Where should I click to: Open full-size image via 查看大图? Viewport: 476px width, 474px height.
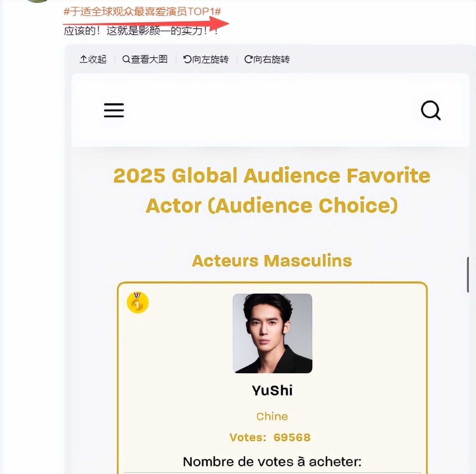point(145,59)
